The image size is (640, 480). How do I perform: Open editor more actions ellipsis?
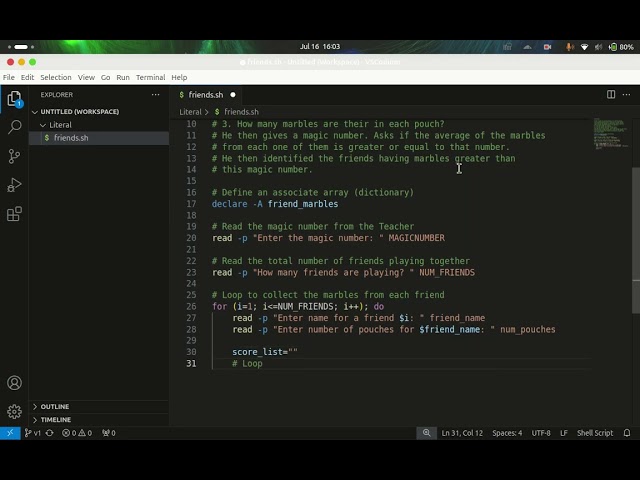627,95
